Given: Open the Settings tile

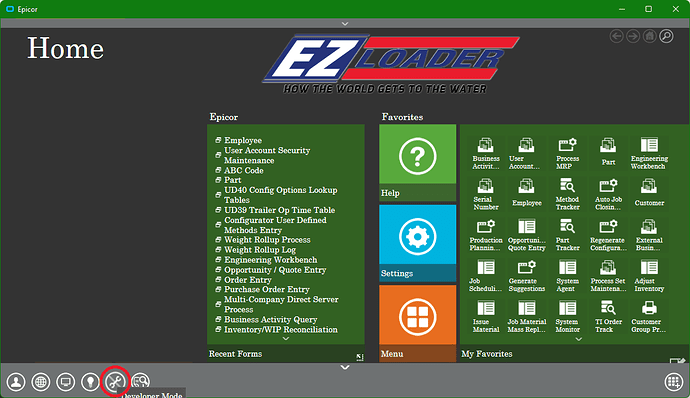Looking at the screenshot, I should (x=418, y=243).
